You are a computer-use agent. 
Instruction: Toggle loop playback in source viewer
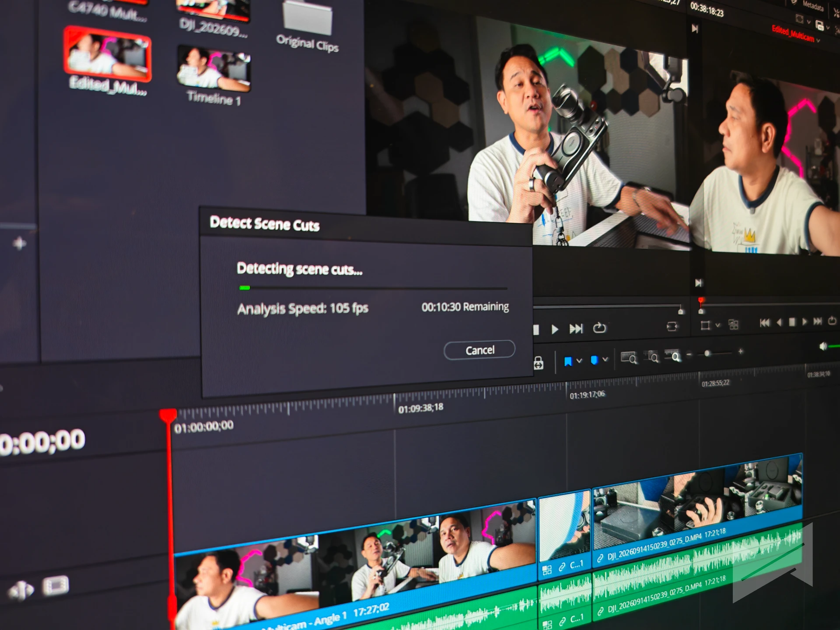(x=599, y=327)
